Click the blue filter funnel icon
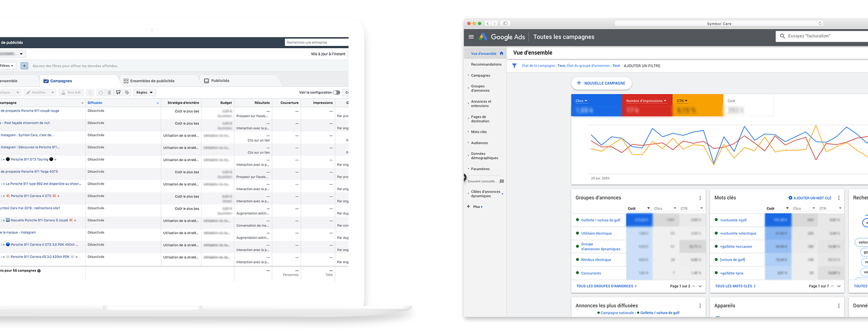Screen dimensions: 868x335 (514, 66)
